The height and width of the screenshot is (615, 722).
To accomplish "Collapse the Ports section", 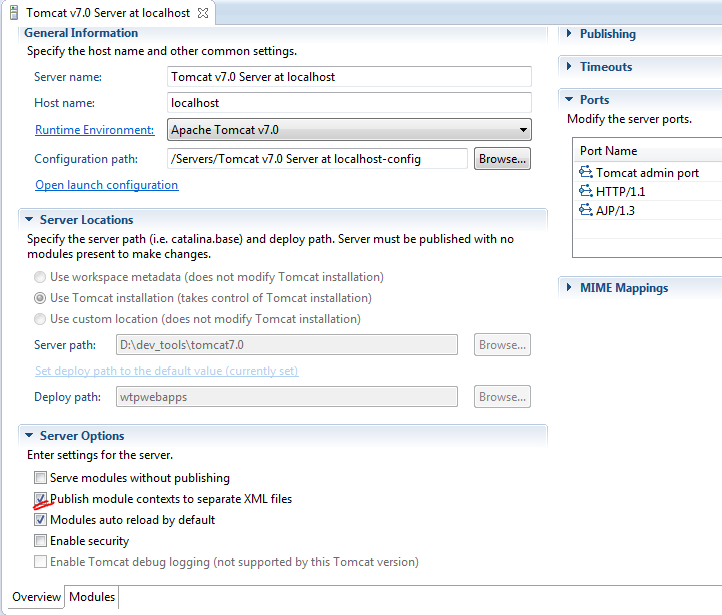I will point(569,99).
